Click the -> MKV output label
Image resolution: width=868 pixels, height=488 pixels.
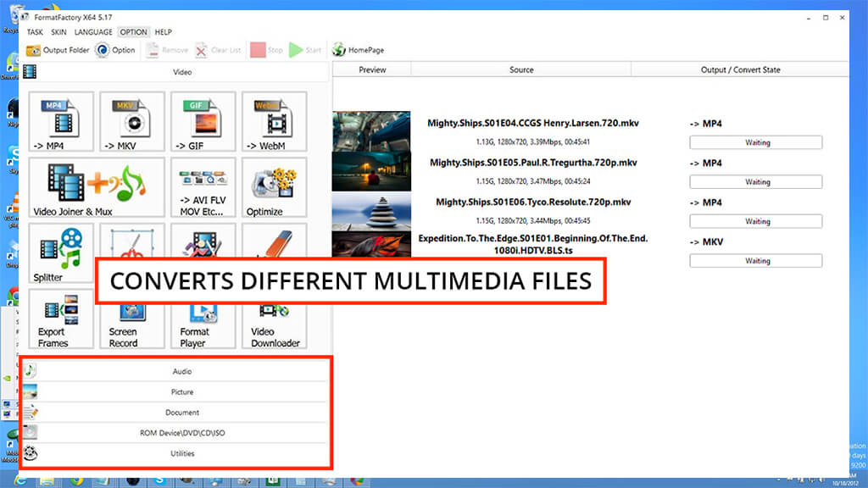[x=706, y=241]
